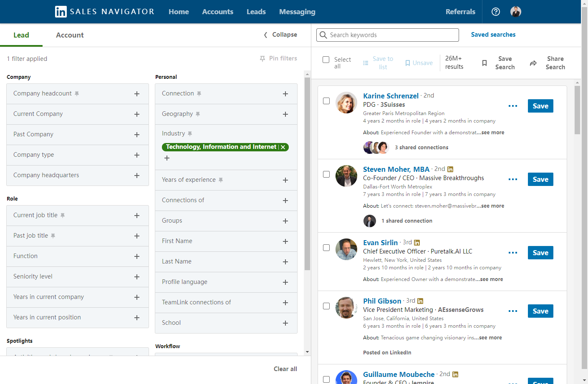Remove the Technology, Information and Internet filter
This screenshot has height=384, width=588.
[x=283, y=147]
